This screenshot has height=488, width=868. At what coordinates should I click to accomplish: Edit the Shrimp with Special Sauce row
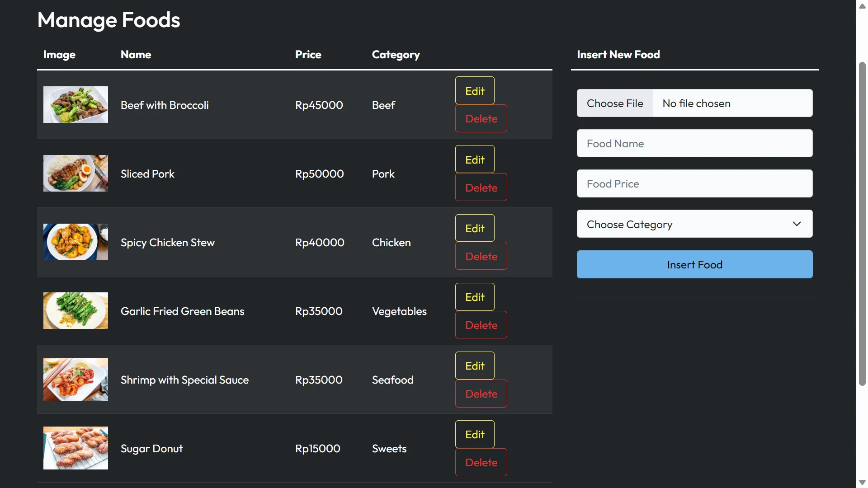pos(475,366)
